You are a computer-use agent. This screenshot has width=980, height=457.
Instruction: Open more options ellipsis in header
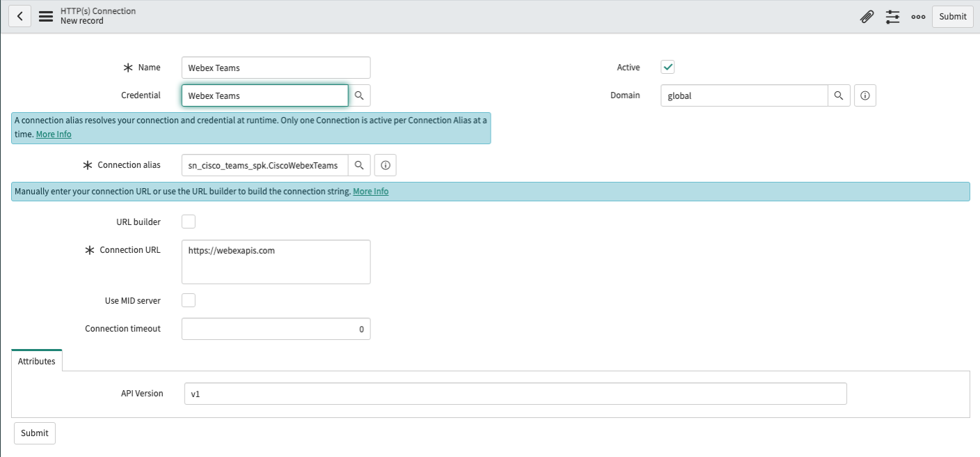point(918,17)
